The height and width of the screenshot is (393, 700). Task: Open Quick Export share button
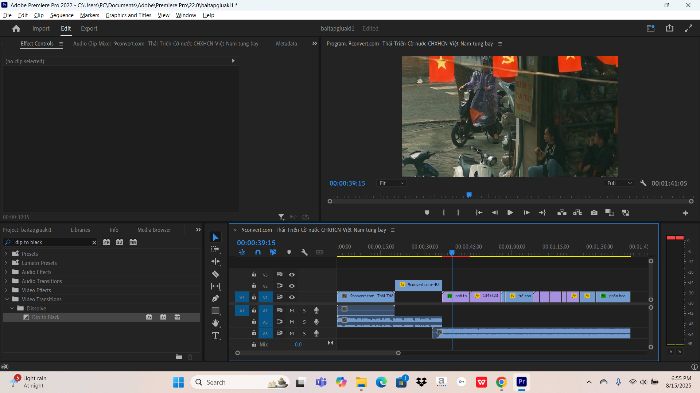click(x=669, y=28)
